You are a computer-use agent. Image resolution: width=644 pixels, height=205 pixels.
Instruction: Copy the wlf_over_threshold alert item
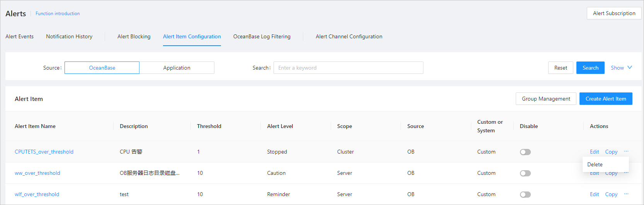pos(611,194)
